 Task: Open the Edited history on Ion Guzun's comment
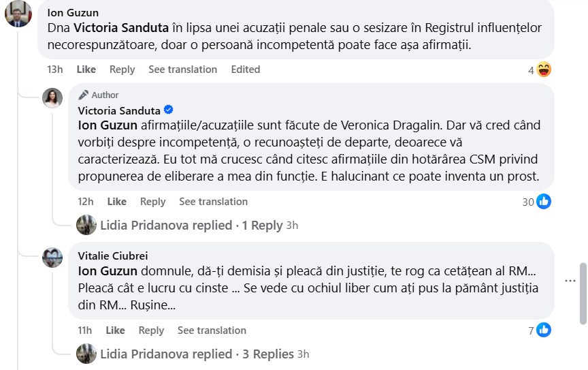[x=246, y=70]
